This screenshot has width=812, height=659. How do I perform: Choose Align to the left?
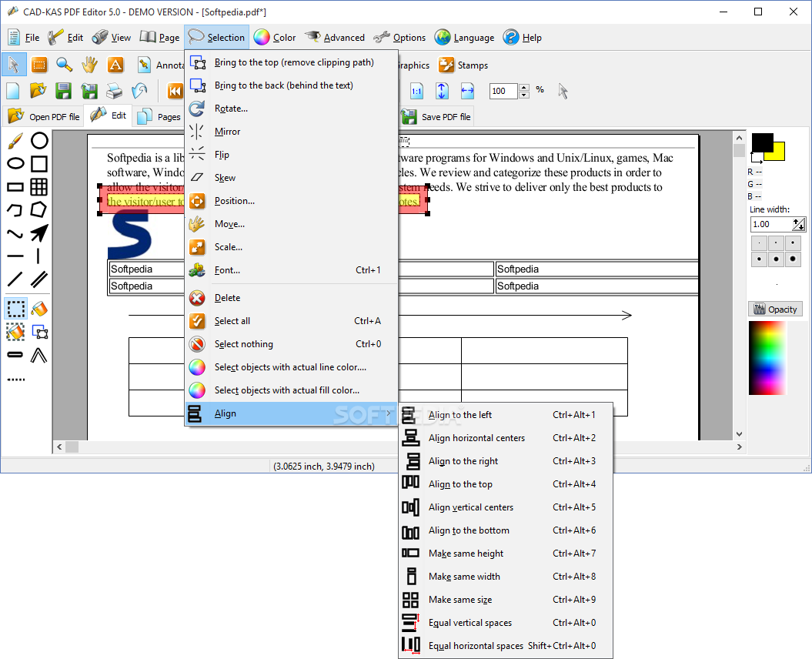(x=506, y=415)
